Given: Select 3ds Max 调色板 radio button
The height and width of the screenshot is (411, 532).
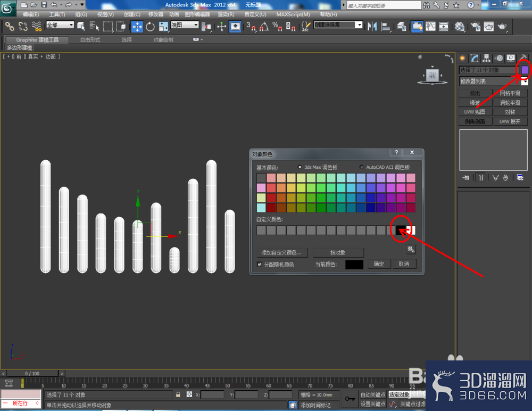Looking at the screenshot, I should (x=300, y=167).
